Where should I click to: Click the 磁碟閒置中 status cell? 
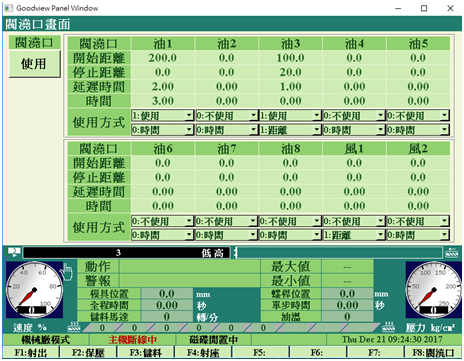point(213,340)
